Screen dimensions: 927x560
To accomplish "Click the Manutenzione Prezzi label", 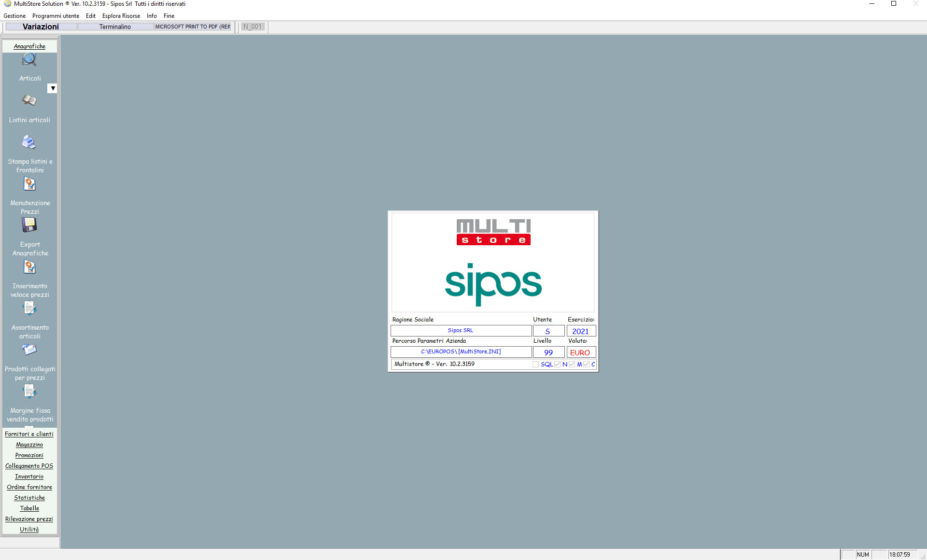I will 30,207.
